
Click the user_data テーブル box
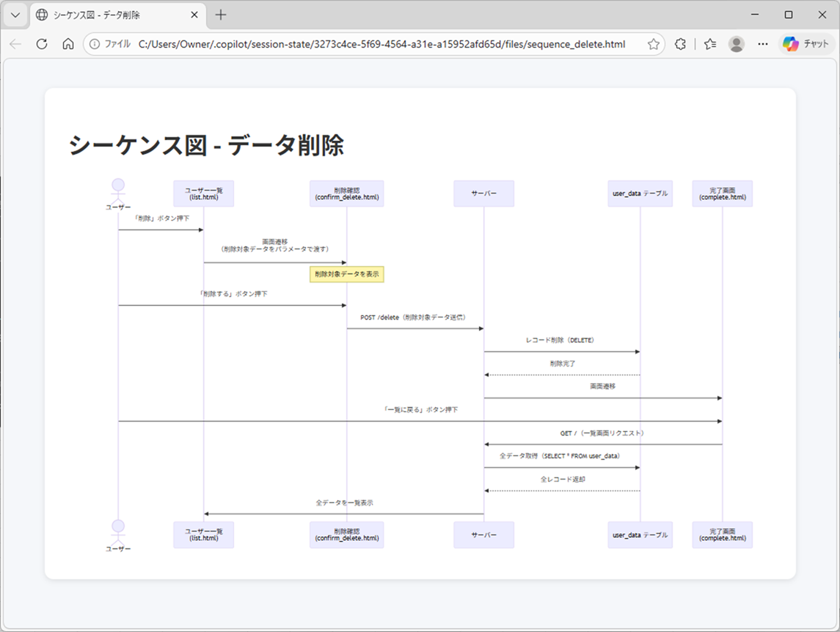click(640, 193)
